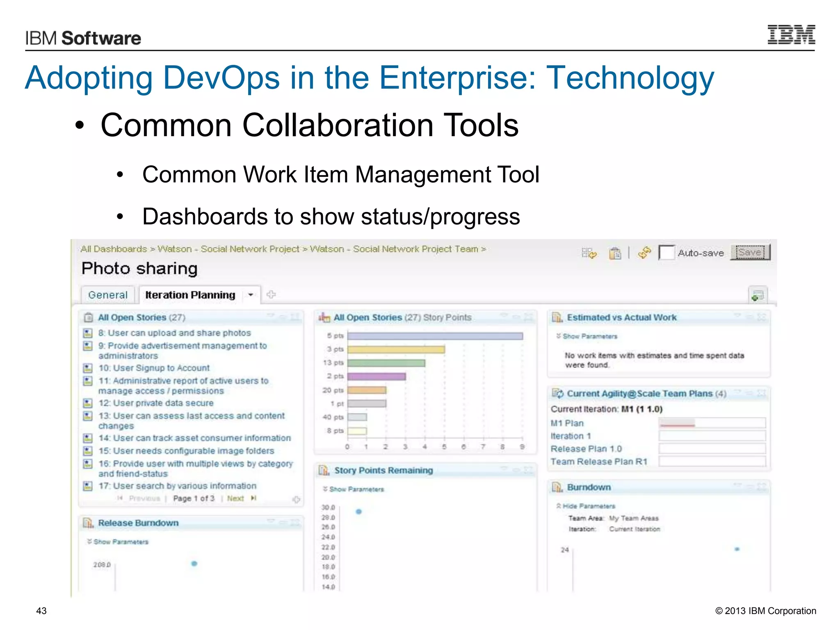Click the last page arrow icon in pager
The height and width of the screenshot is (630, 840).
point(253,498)
